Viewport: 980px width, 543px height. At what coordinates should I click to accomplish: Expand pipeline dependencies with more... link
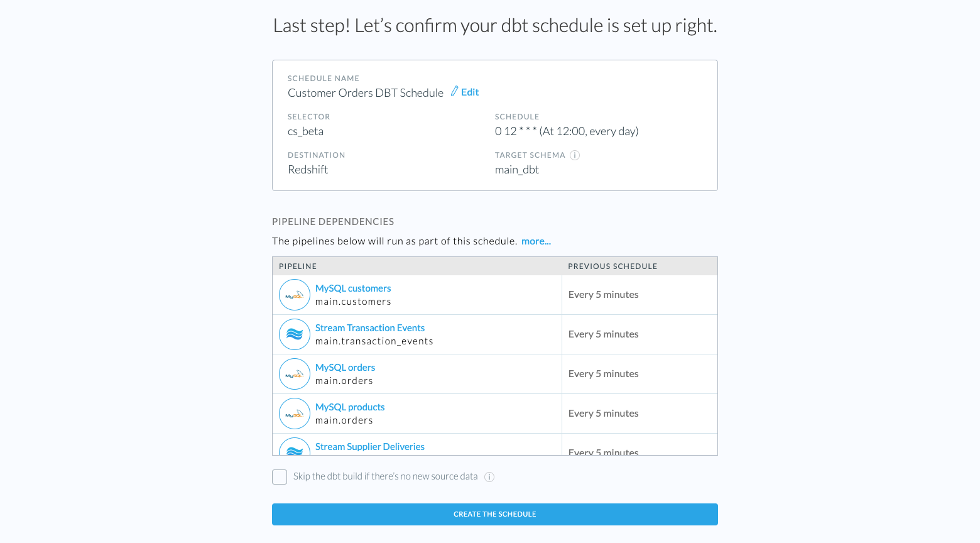pyautogui.click(x=536, y=241)
